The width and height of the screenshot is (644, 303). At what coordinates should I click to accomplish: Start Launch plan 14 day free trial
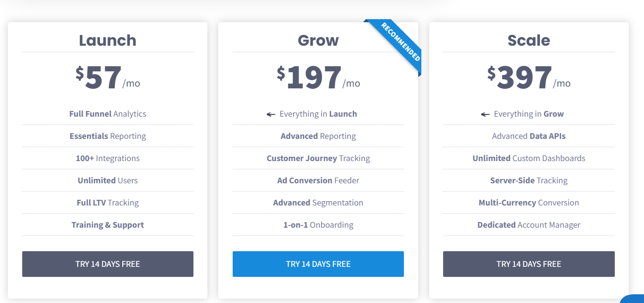108,264
